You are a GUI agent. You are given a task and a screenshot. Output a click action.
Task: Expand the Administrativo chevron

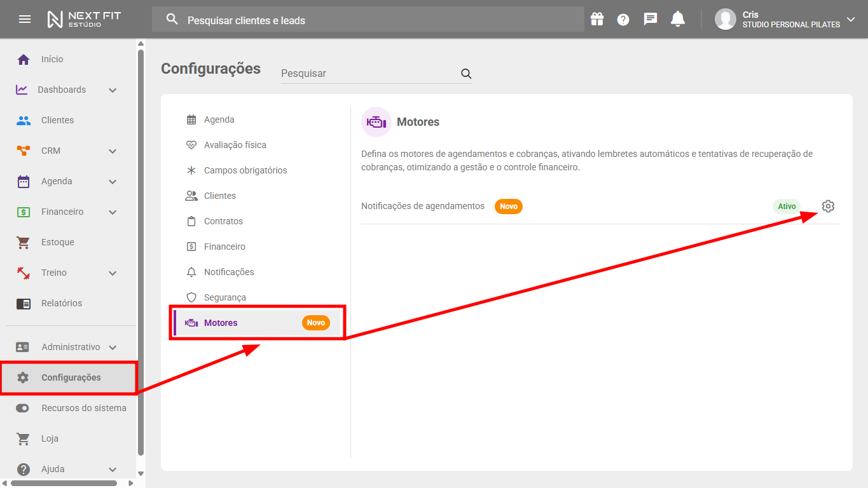pos(113,348)
